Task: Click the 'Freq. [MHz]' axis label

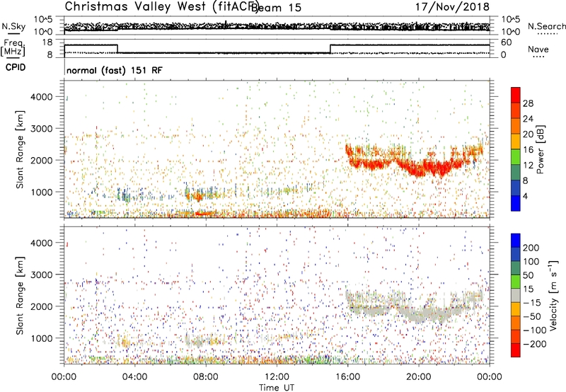Action: click(13, 47)
